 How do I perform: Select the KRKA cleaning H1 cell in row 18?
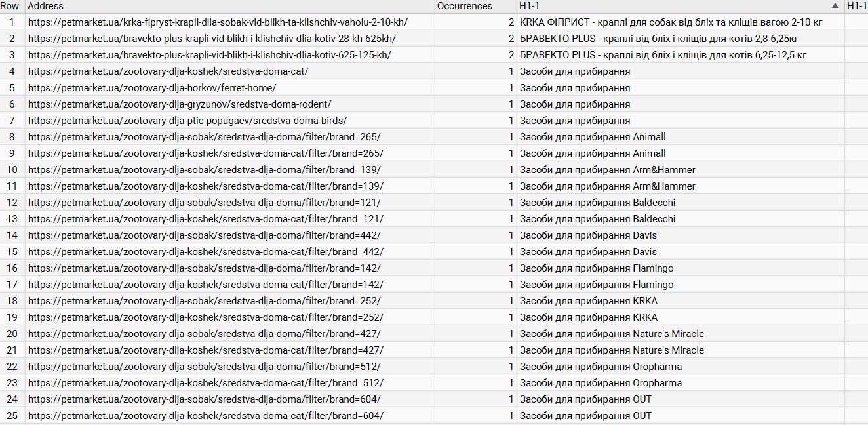point(681,300)
